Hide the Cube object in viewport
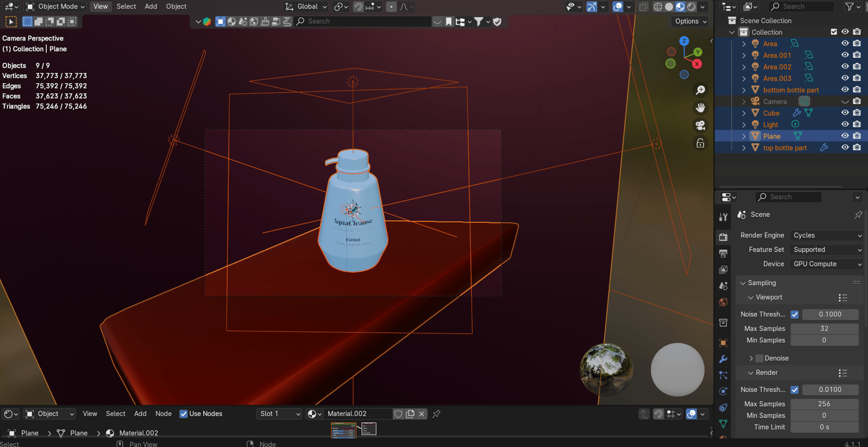 click(x=845, y=113)
